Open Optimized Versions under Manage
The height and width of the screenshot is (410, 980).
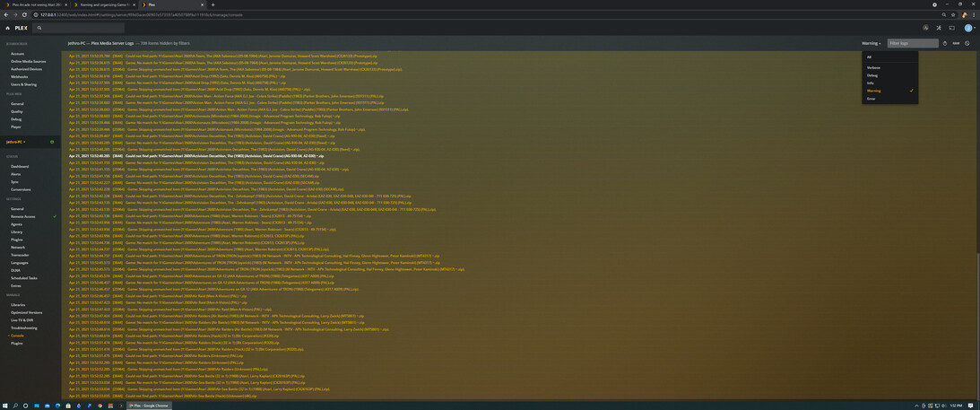coord(26,312)
